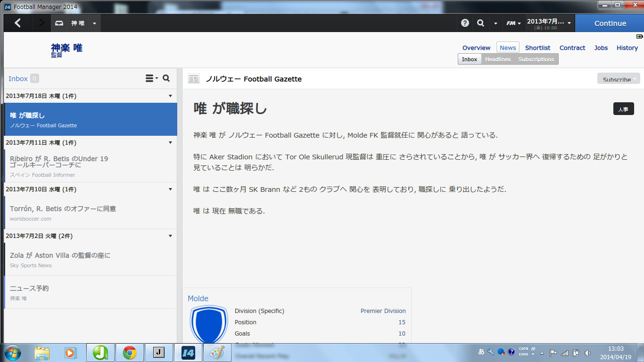Click the Goals value 10
Screen dimensions: 644x362
point(402,334)
